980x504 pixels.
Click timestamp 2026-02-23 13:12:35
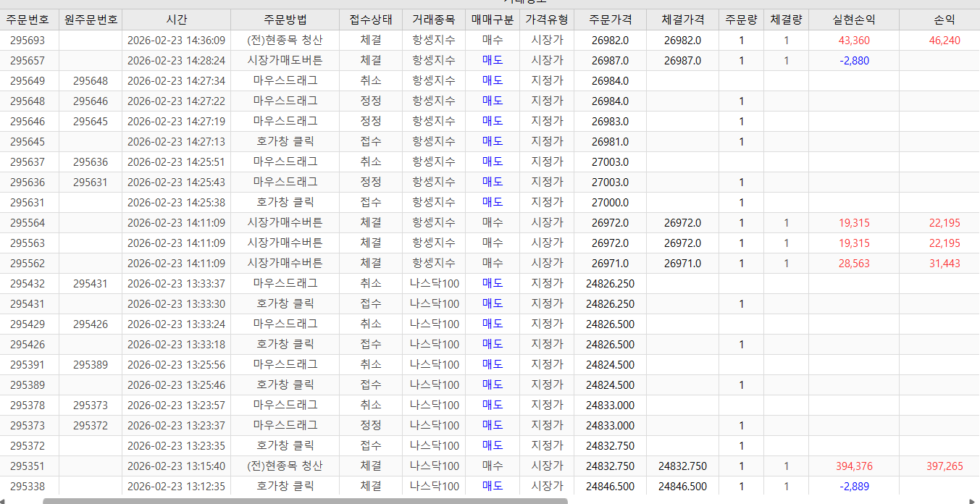(x=176, y=487)
